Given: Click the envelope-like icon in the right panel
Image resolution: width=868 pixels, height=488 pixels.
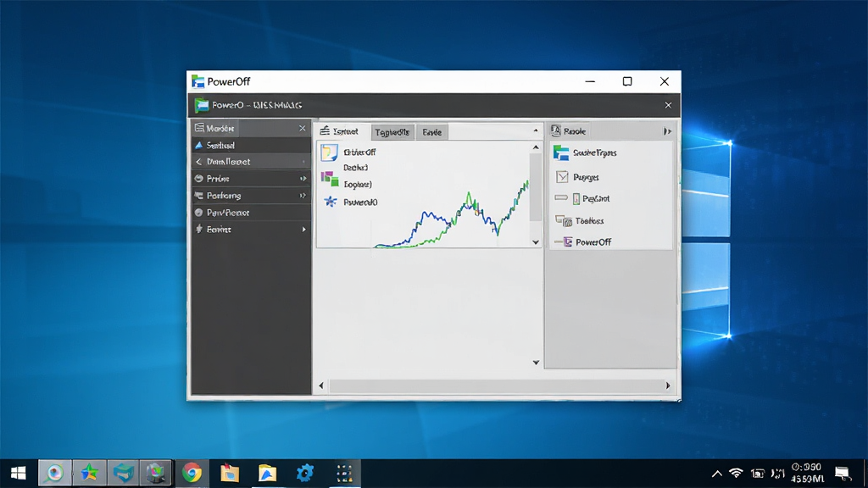Looking at the screenshot, I should pos(562,176).
